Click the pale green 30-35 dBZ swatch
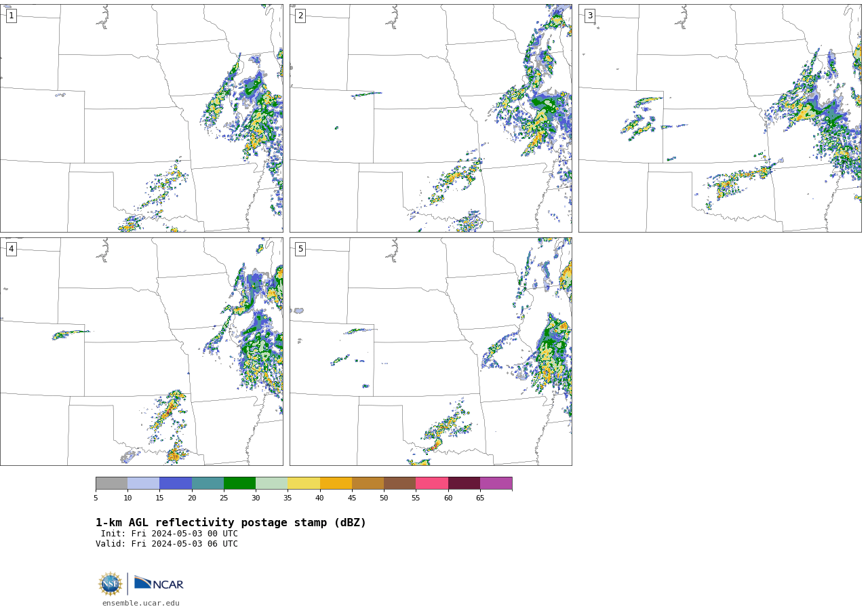 272,483
